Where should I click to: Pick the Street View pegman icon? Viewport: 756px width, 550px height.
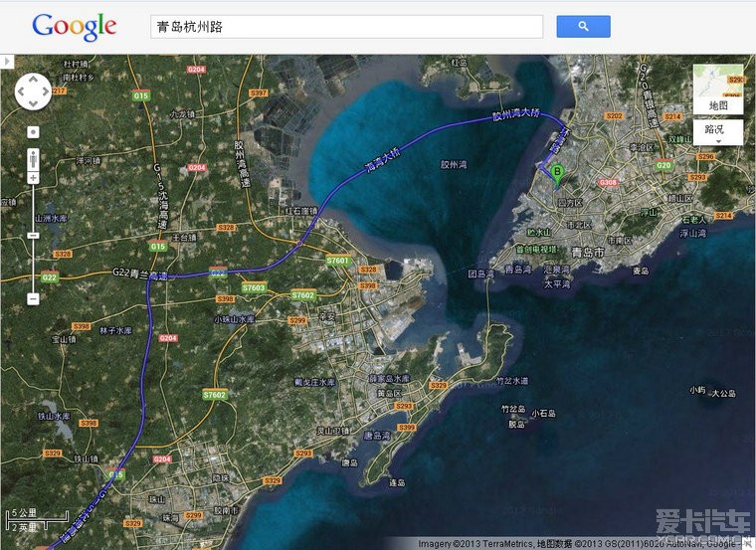[33, 159]
